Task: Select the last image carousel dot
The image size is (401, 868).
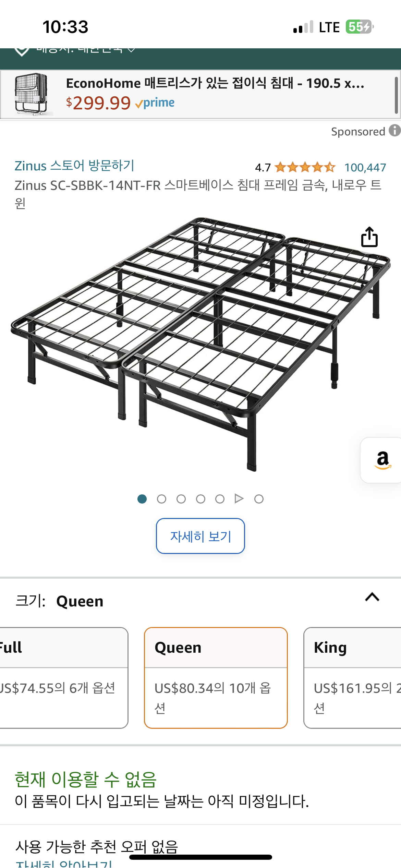Action: [x=259, y=499]
